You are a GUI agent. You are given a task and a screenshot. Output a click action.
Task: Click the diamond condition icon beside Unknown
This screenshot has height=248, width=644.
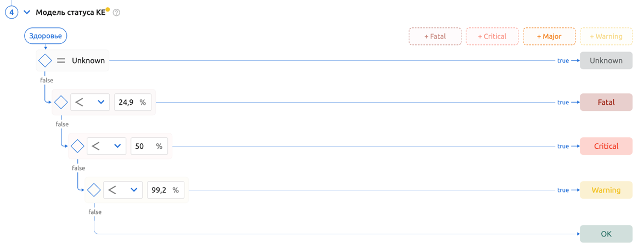45,61
